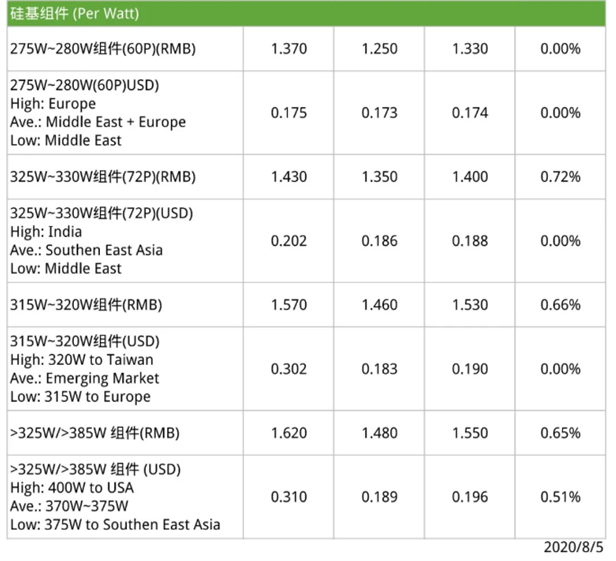Click the 0.186 value cell

pyautogui.click(x=378, y=241)
